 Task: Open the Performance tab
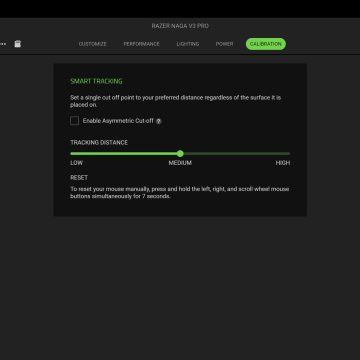[141, 44]
